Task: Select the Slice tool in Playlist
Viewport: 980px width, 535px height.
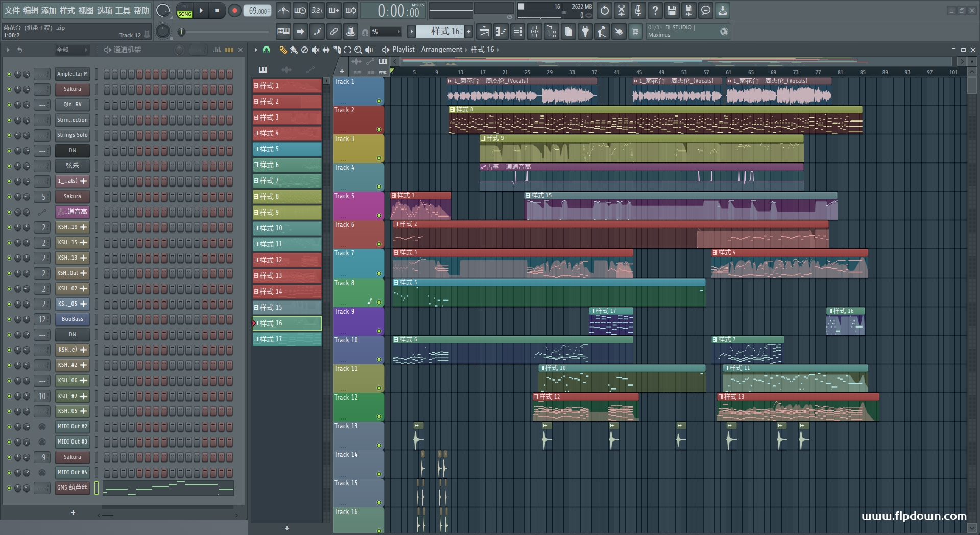Action: pos(337,50)
